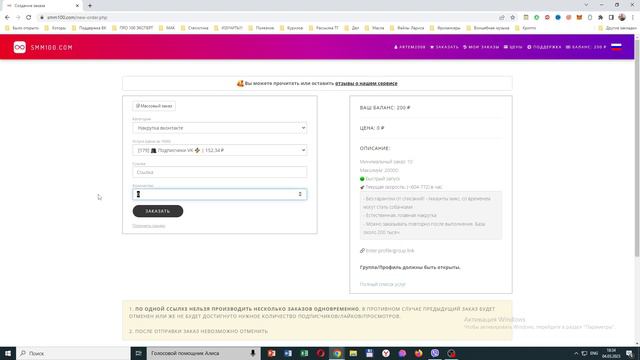Bookmark this page with the star icon
The width and height of the screenshot is (640, 360).
[513, 18]
